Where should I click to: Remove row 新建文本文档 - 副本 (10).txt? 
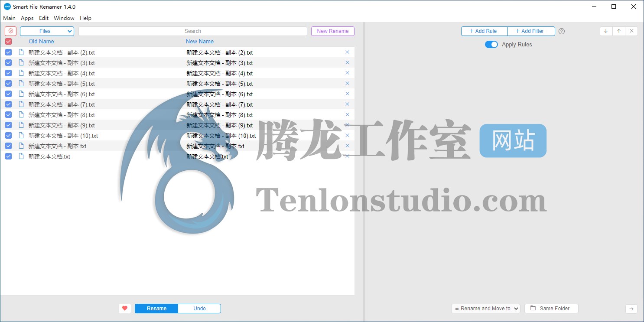click(x=347, y=135)
